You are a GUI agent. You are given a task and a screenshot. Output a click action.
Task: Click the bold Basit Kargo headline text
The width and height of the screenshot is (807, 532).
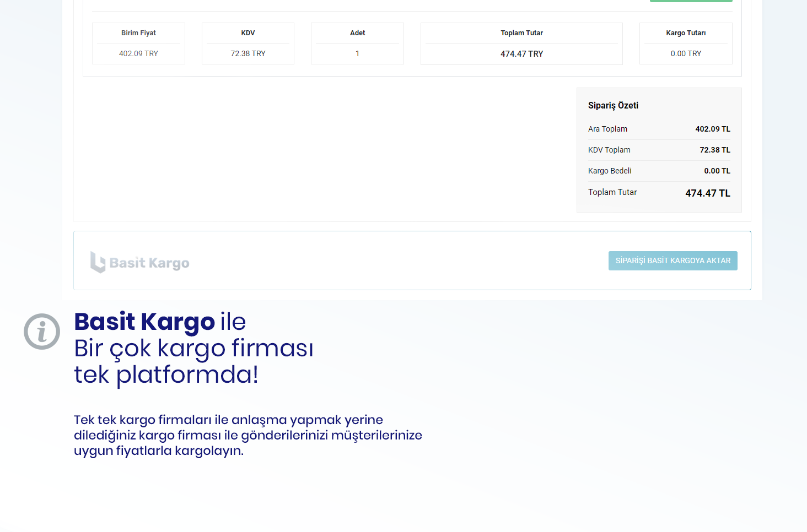pos(144,322)
